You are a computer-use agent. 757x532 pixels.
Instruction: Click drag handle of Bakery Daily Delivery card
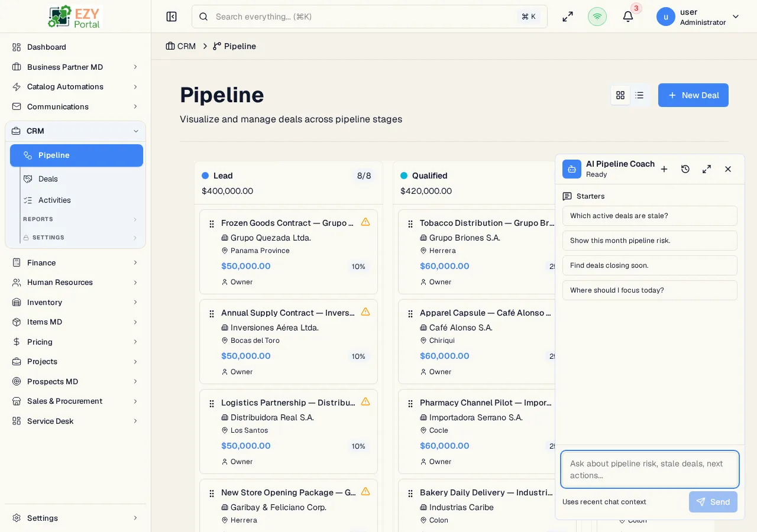tap(410, 494)
